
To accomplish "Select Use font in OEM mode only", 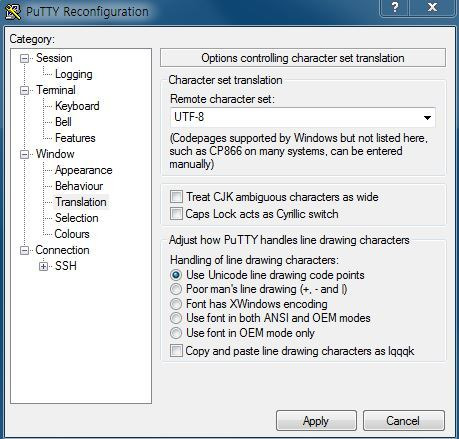I will [176, 333].
